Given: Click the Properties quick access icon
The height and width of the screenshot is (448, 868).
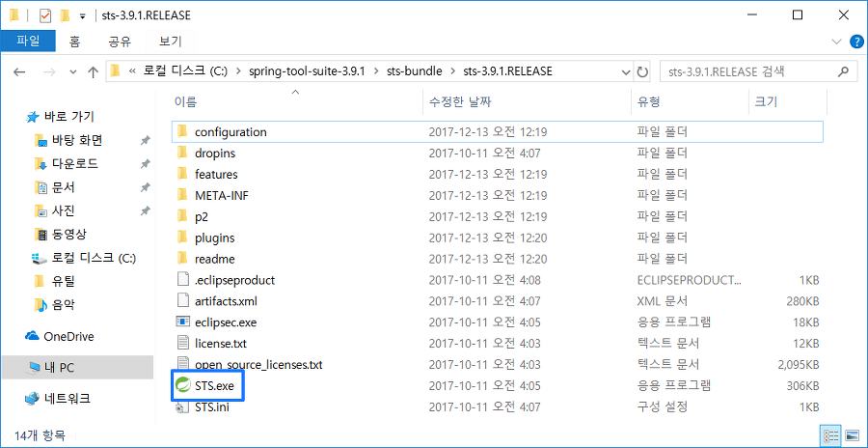Looking at the screenshot, I should [44, 16].
